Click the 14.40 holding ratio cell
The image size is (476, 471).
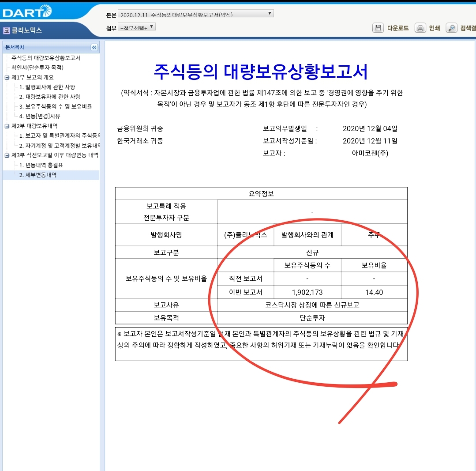374,292
